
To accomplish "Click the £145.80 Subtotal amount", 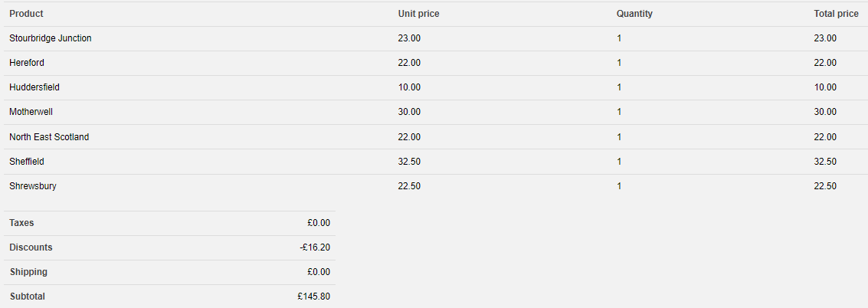I will click(314, 297).
